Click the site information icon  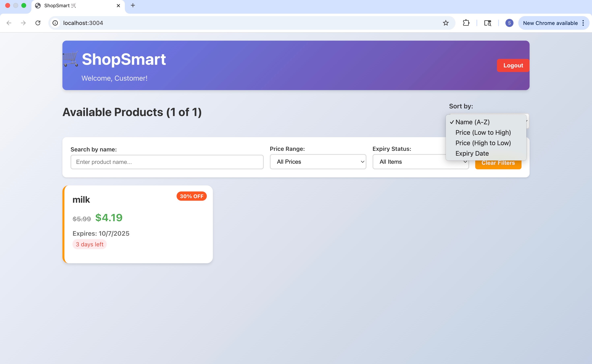coord(55,23)
